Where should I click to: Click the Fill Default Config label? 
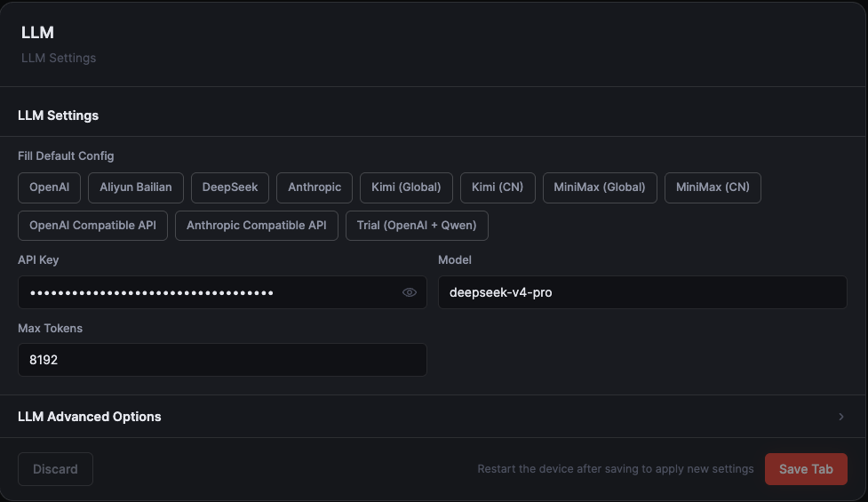coord(66,156)
